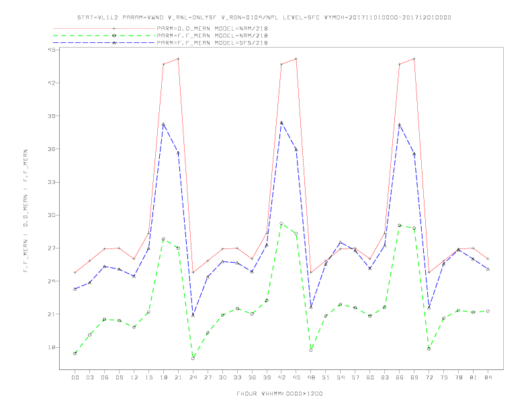532x411 pixels.
Task: Click x-axis forecast hour label 18
Action: tap(163, 377)
